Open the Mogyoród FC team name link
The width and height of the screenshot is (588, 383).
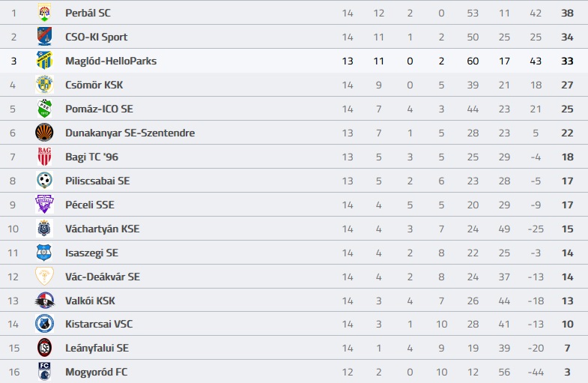coord(97,372)
